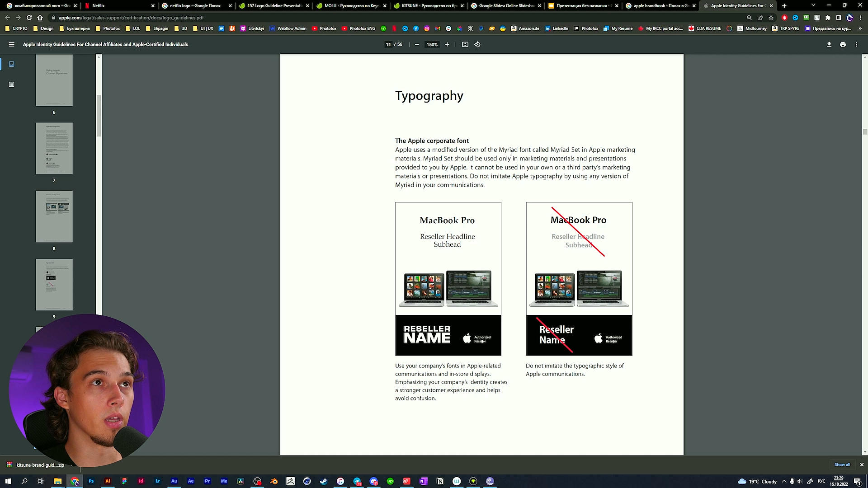Switch to Google Slides tab
The width and height of the screenshot is (868, 488).
[506, 6]
